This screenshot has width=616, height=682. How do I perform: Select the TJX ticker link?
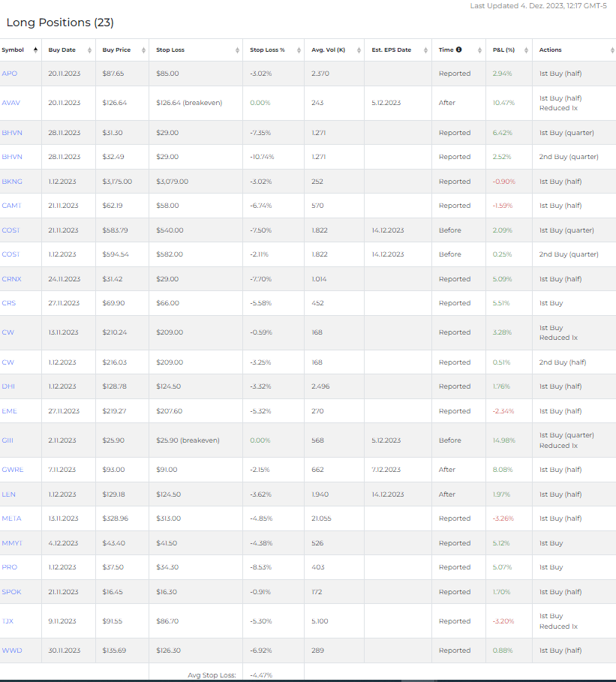(8, 621)
